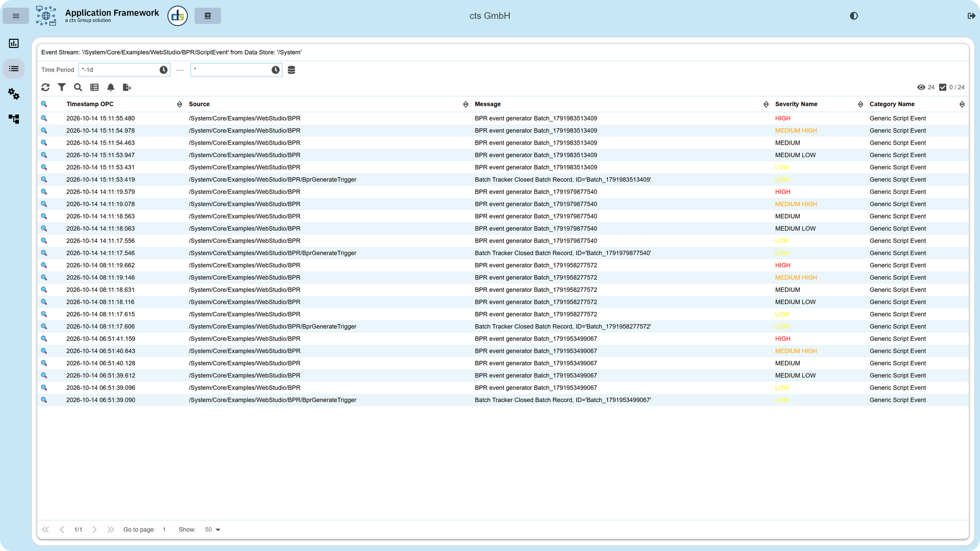This screenshot has width=980, height=551.
Task: Click the Go to page number field
Action: [164, 530]
